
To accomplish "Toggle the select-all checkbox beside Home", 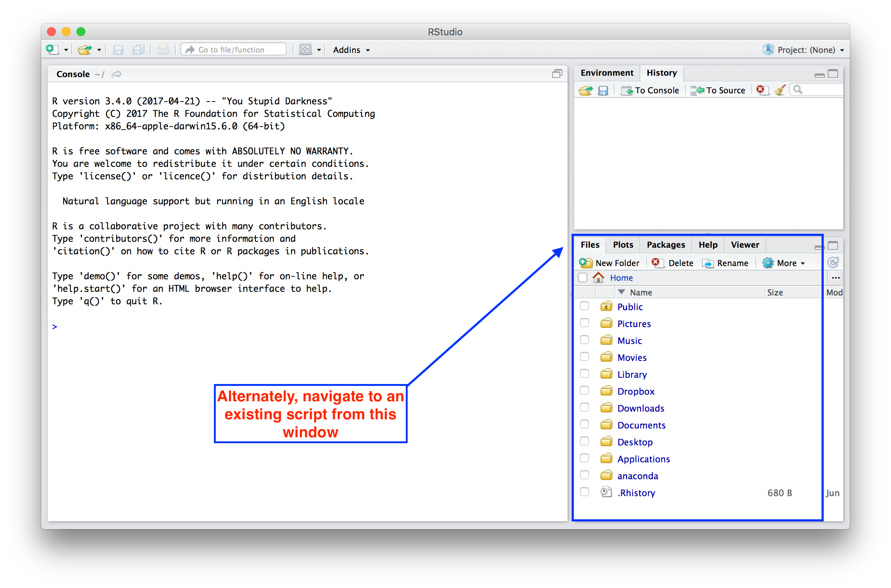I will click(x=582, y=277).
